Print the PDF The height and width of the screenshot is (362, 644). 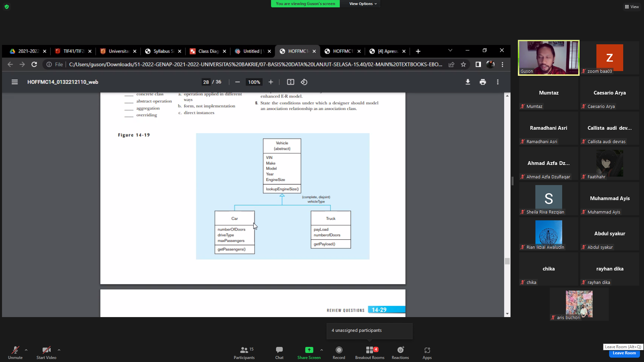click(x=483, y=82)
